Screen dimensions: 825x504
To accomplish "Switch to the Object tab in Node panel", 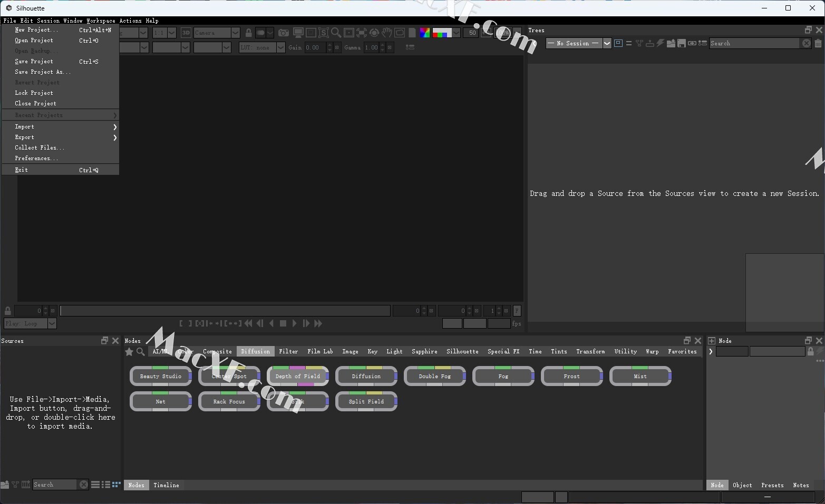I will coord(742,485).
